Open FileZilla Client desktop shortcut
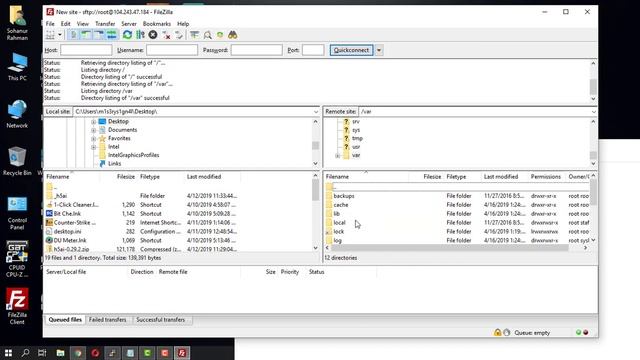This screenshot has width=640, height=360. pyautogui.click(x=17, y=307)
